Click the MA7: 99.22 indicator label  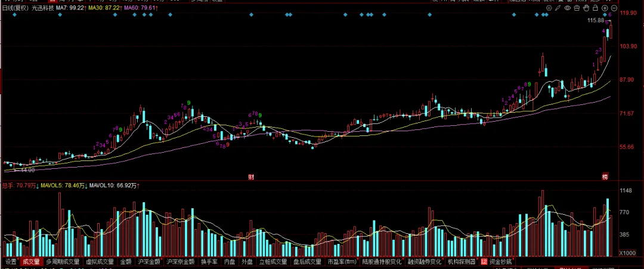coord(71,8)
